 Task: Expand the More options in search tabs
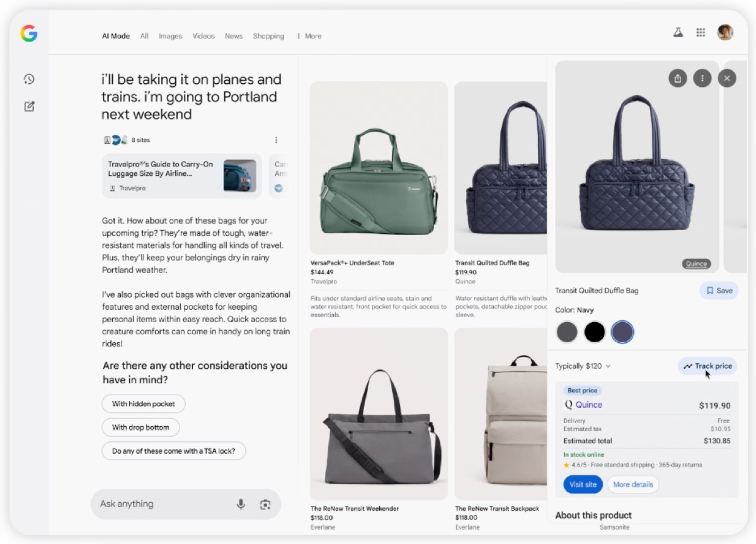[x=309, y=36]
